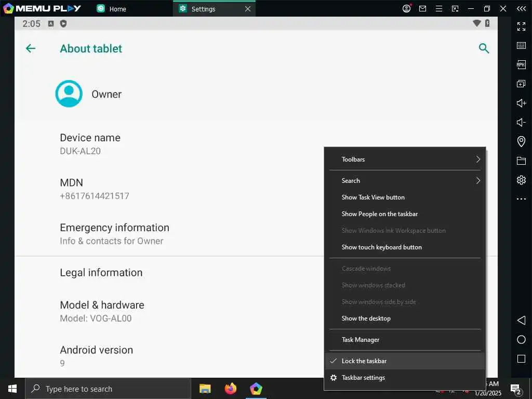Image resolution: width=532 pixels, height=399 pixels.
Task: Open MEmu keyboard mapping tool
Action: [x=521, y=46]
